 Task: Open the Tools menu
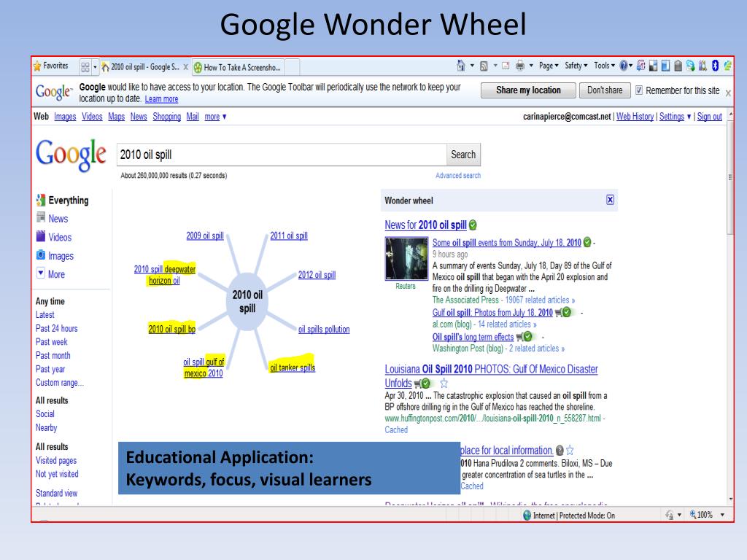point(604,66)
